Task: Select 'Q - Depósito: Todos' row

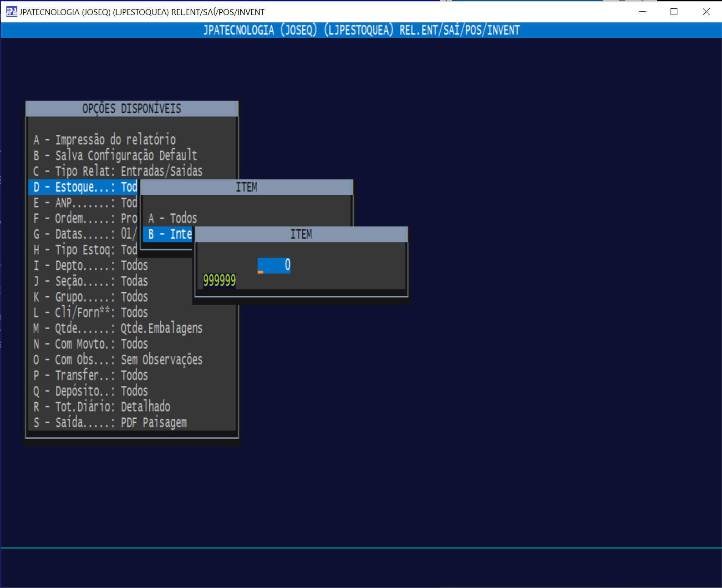Action: 90,391
